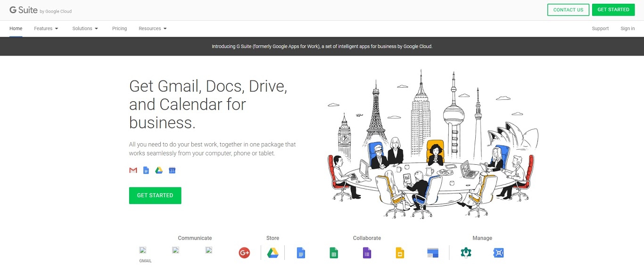Click the Sign in link
The image size is (644, 267).
pos(627,29)
